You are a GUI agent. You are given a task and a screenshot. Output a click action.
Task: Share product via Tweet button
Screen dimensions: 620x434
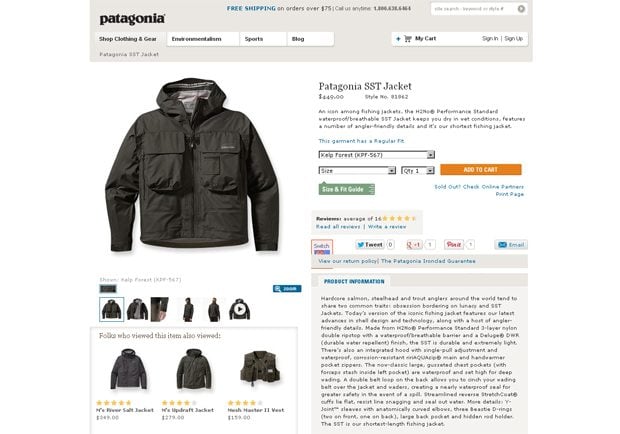tap(371, 244)
